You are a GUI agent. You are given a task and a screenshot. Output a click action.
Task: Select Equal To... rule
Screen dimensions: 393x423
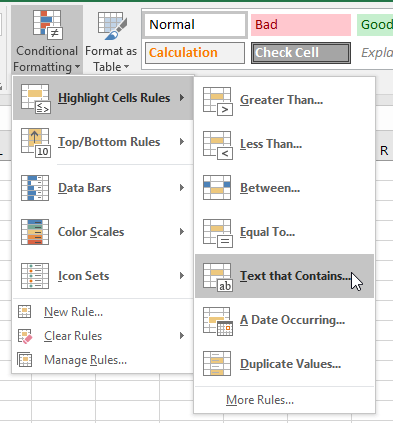284,232
